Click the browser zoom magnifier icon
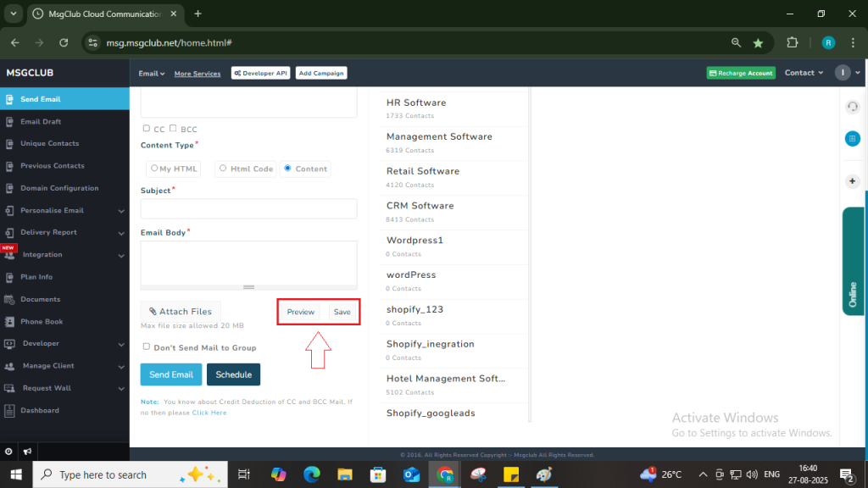The image size is (868, 488). [x=736, y=42]
